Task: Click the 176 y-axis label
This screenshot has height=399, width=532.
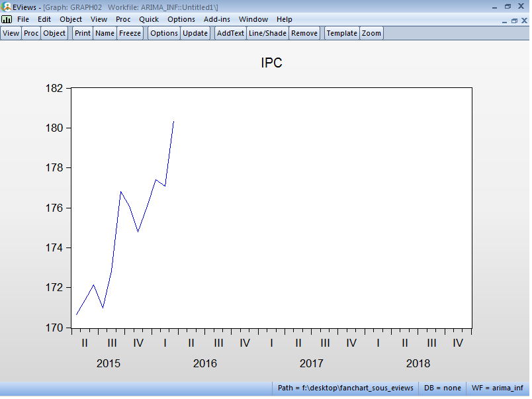Action: click(54, 208)
